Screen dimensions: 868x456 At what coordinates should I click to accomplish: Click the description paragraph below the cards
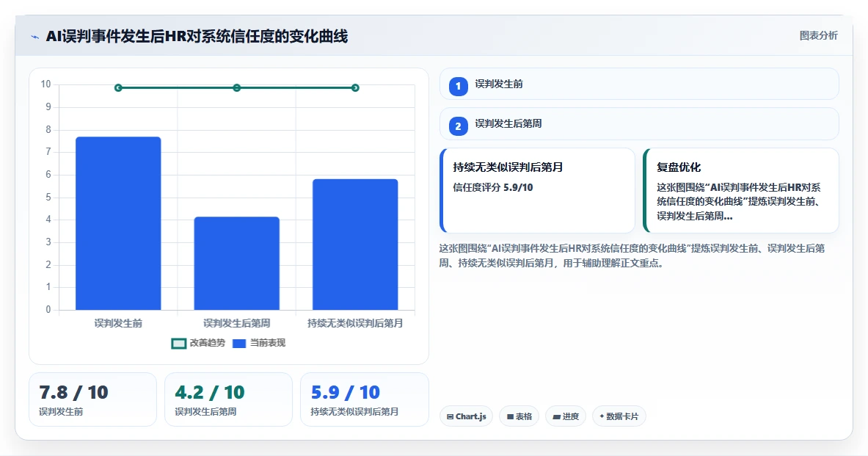coord(632,256)
